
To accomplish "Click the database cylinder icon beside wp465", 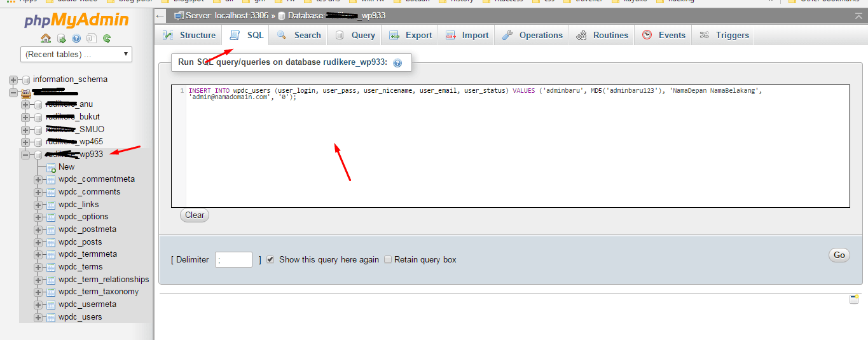I will pyautogui.click(x=39, y=142).
